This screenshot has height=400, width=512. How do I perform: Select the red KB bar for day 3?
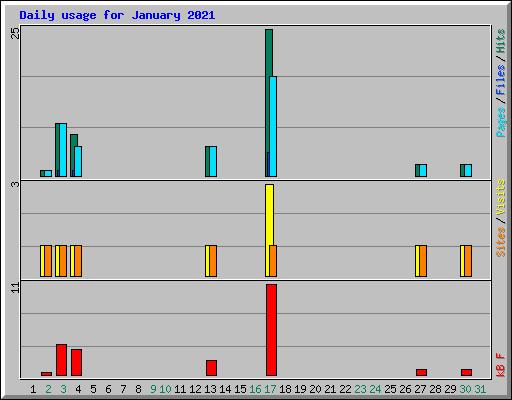coord(61,360)
